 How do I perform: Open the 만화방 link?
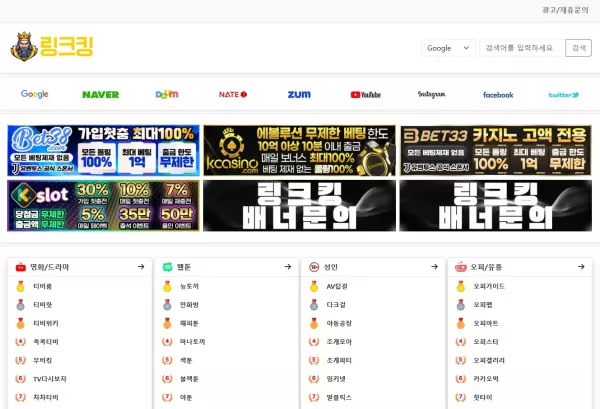click(x=189, y=305)
